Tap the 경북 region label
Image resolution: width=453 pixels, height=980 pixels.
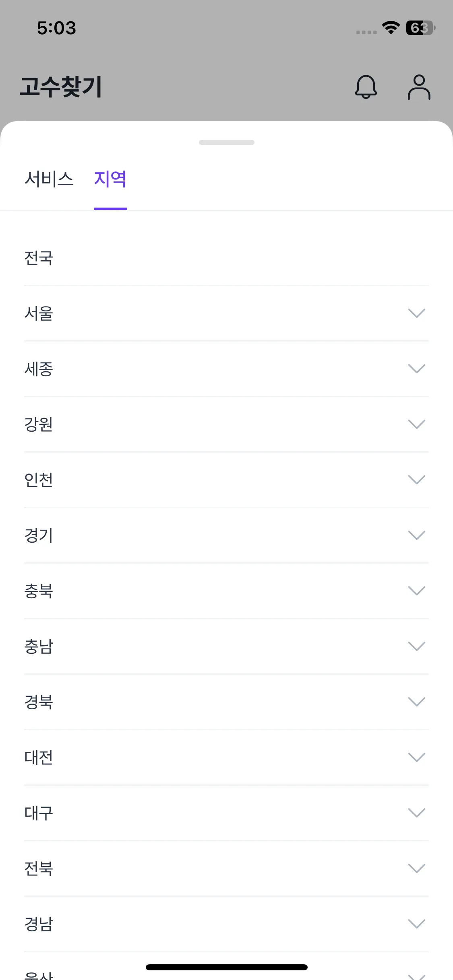tap(39, 702)
